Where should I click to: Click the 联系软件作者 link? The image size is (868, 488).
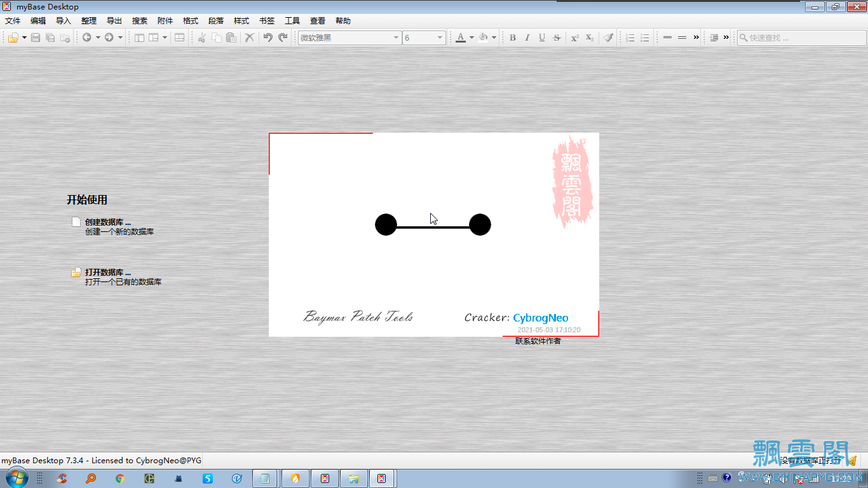tap(538, 341)
